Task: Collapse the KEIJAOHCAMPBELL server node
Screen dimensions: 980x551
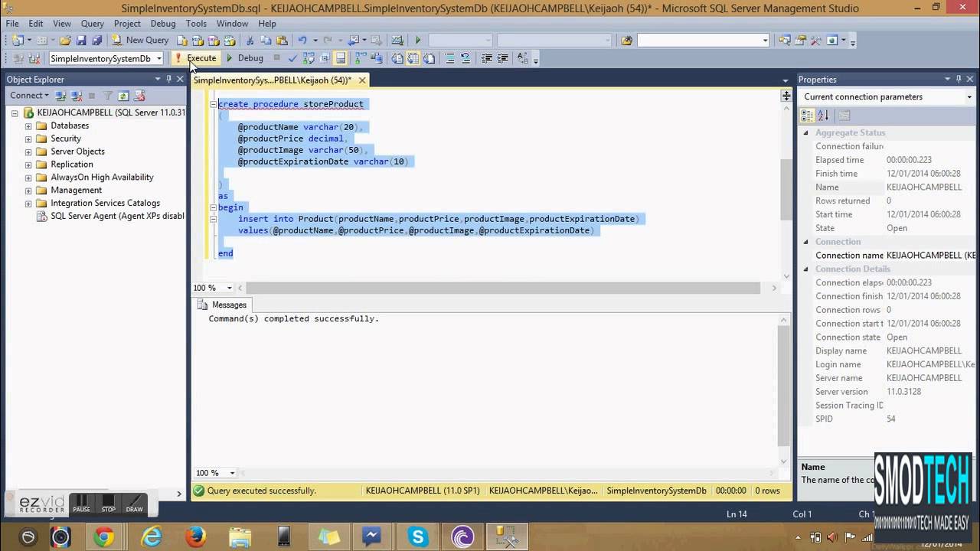Action: (x=15, y=112)
